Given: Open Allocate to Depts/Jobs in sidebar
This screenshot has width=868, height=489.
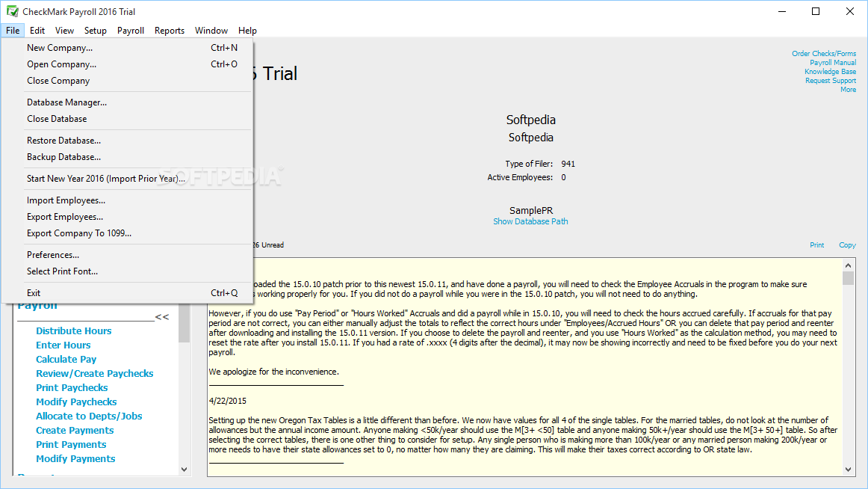Looking at the screenshot, I should point(89,416).
